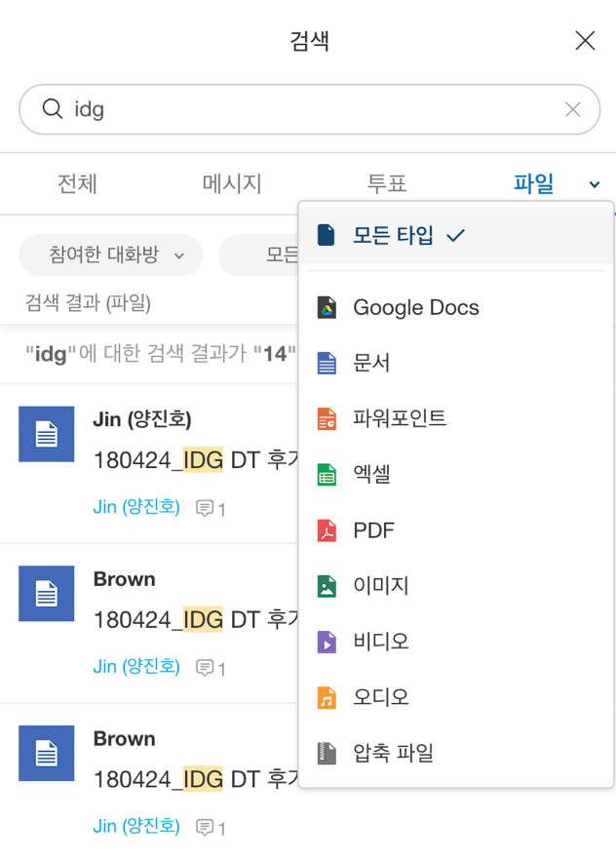Switch to the 메시지 tab
Screen dimensions: 616x861
pyautogui.click(x=232, y=183)
